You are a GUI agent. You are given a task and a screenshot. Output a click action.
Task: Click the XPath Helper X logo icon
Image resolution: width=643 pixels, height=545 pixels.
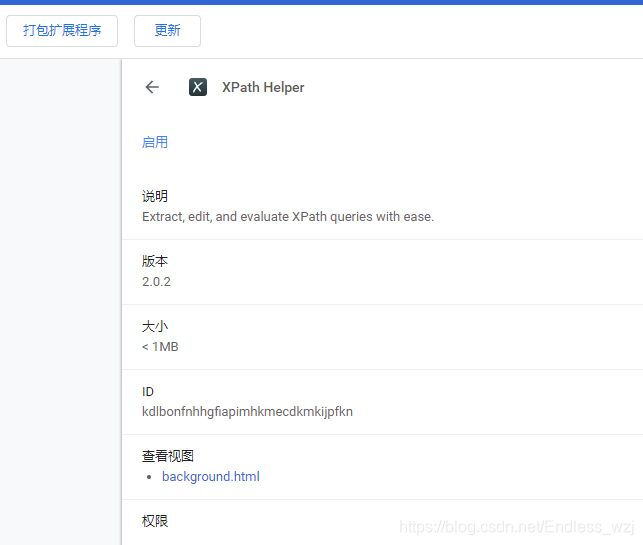198,87
